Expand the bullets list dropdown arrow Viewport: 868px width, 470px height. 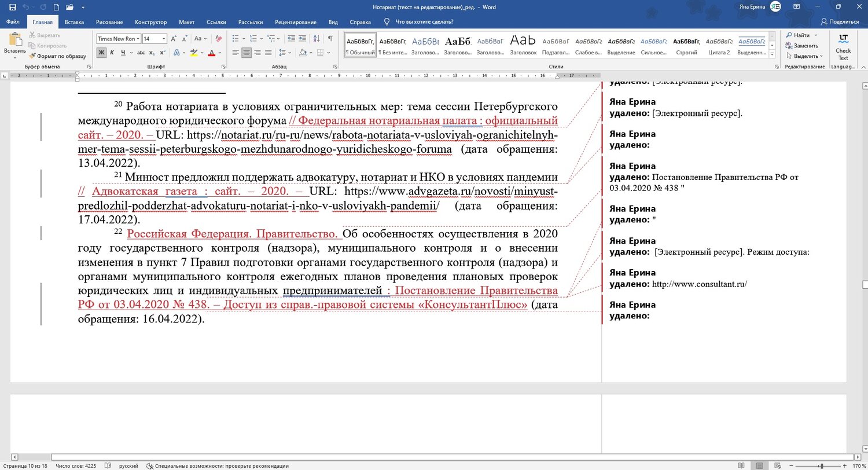244,38
